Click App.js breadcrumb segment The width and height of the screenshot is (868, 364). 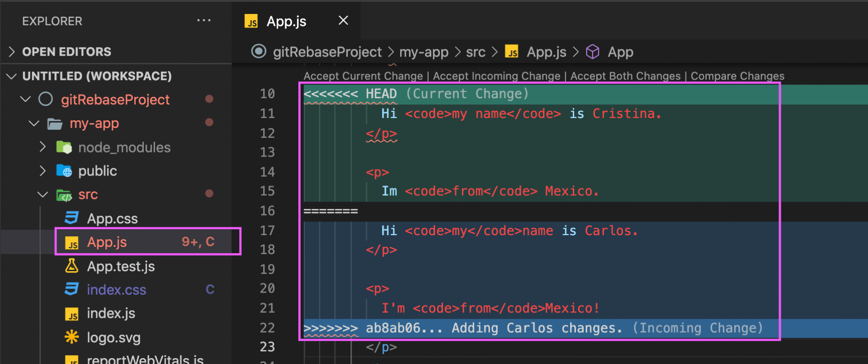(546, 52)
